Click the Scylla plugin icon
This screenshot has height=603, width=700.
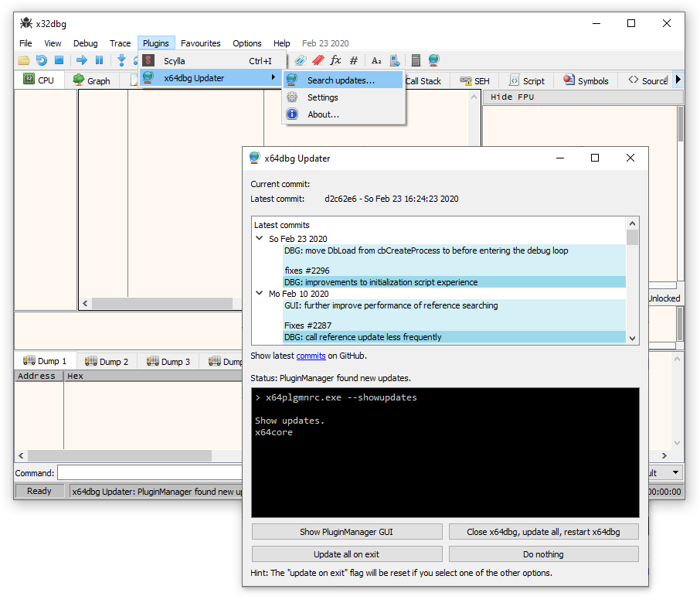pyautogui.click(x=148, y=61)
